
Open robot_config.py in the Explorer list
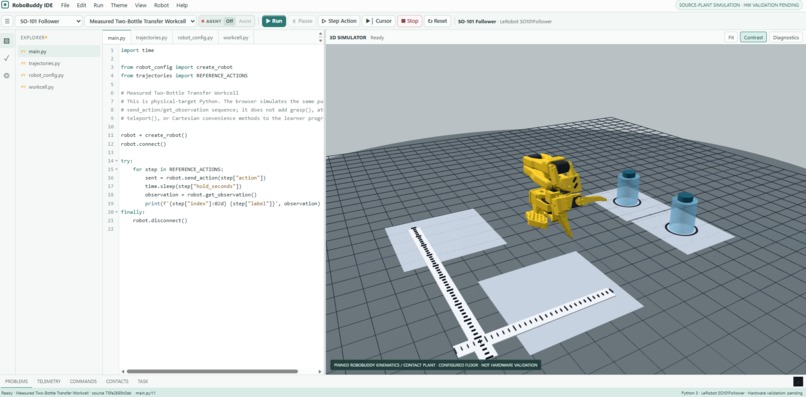[59, 75]
